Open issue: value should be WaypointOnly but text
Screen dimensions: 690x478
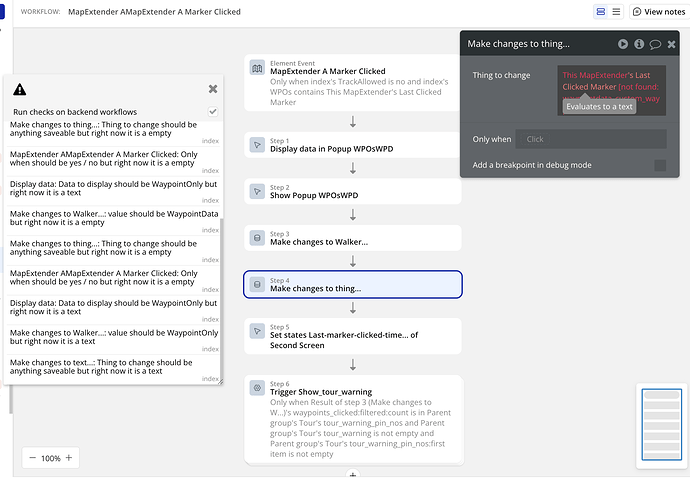(114, 340)
